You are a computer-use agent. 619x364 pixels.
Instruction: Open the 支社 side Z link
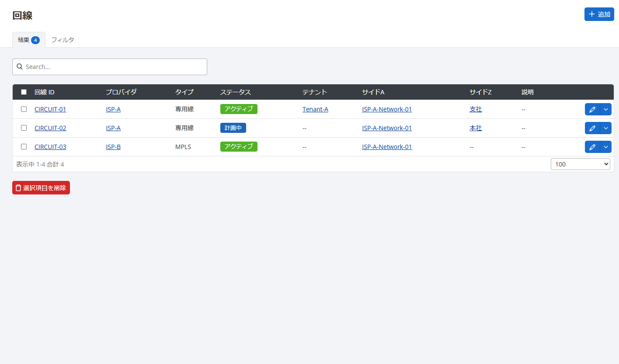point(476,109)
